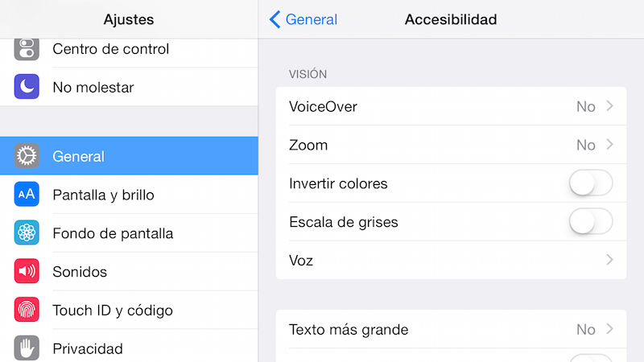644x362 pixels.
Task: Open Centro de control toggle icon
Action: coord(27,48)
